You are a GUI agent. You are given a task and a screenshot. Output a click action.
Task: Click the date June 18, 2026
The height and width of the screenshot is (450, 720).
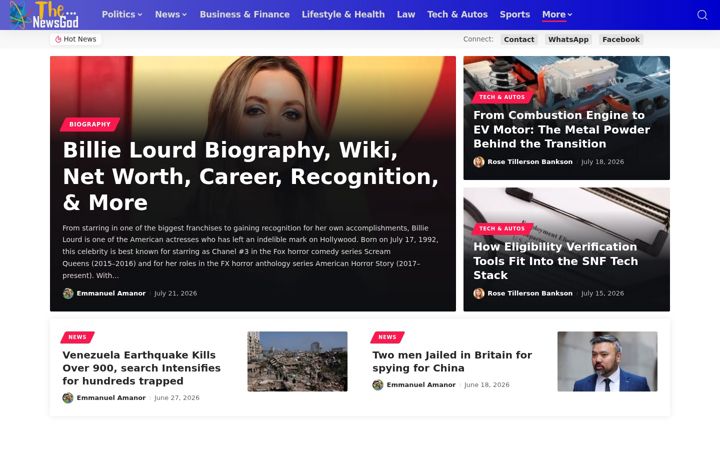click(487, 385)
